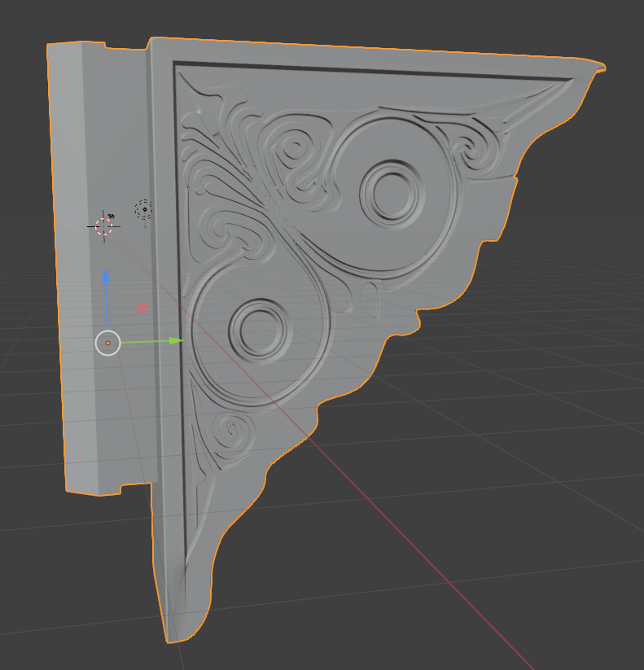Click the white circle at gizmo center

point(107,344)
